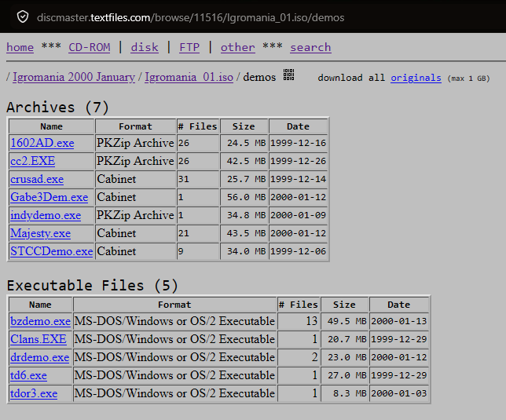Open the tdor3.exe executable link

pyautogui.click(x=34, y=393)
